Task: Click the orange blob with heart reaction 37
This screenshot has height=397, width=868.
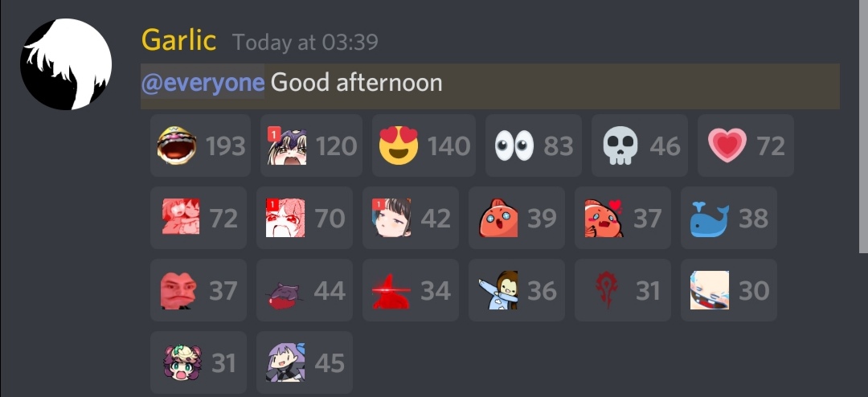Action: pyautogui.click(x=623, y=218)
